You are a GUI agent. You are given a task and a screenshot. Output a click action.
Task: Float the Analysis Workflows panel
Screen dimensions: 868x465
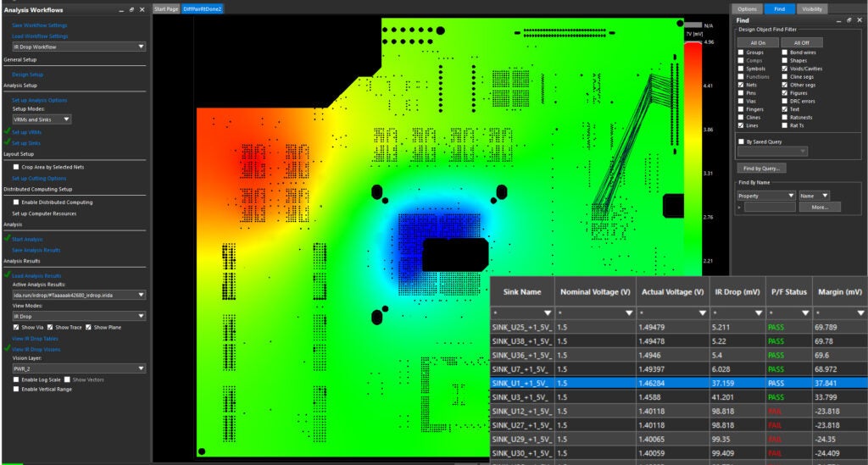click(x=131, y=10)
